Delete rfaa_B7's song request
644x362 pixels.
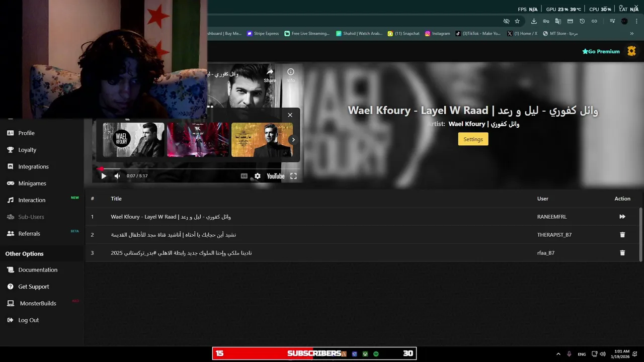coord(622,253)
